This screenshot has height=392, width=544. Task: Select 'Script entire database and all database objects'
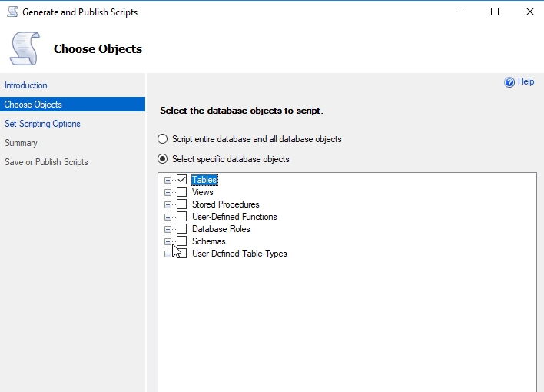[x=162, y=139]
